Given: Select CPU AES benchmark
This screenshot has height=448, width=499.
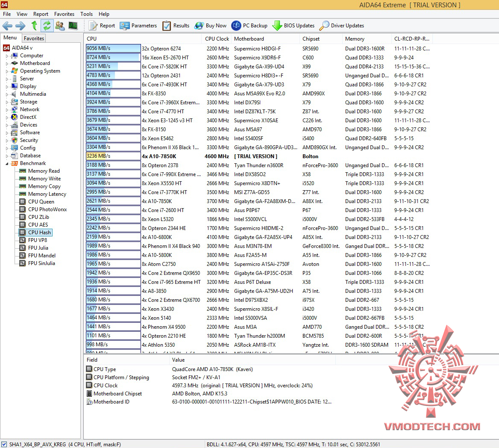Looking at the screenshot, I should [38, 224].
